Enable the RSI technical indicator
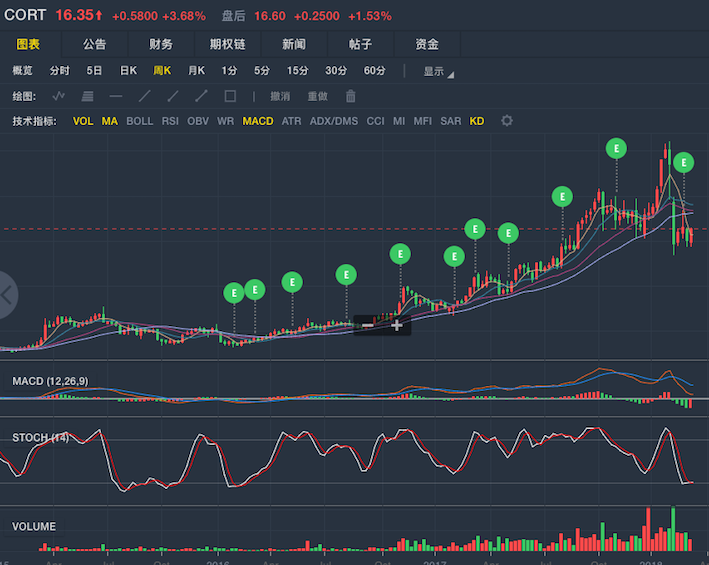The width and height of the screenshot is (709, 565). [x=171, y=121]
